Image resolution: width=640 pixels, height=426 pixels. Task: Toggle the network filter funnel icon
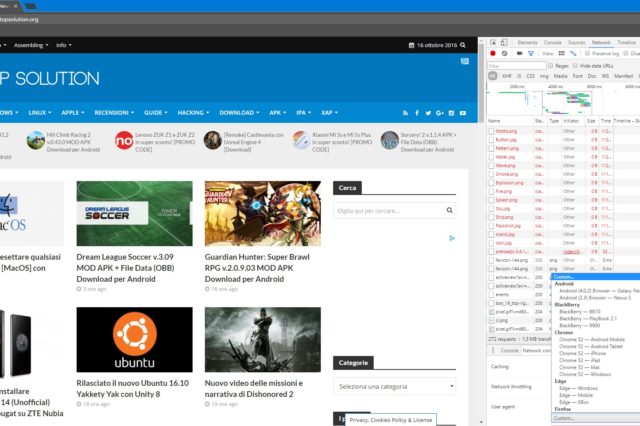532,53
